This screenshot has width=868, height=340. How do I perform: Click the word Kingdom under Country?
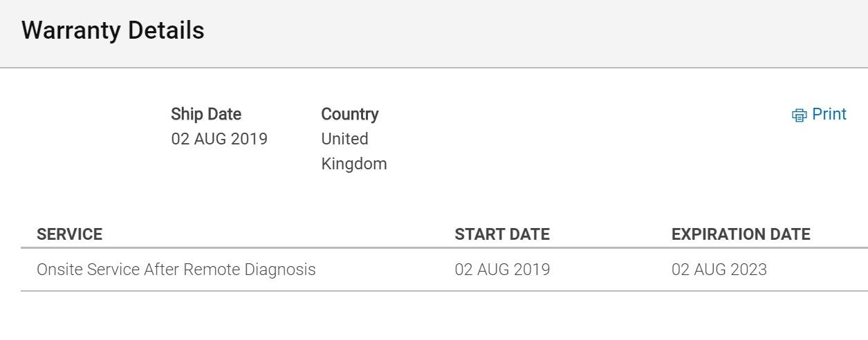[354, 164]
